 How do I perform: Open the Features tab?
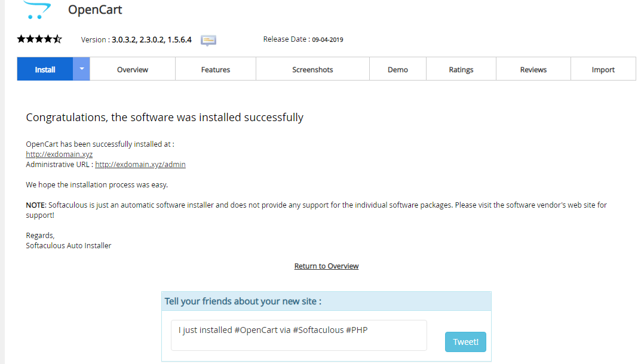pos(215,69)
